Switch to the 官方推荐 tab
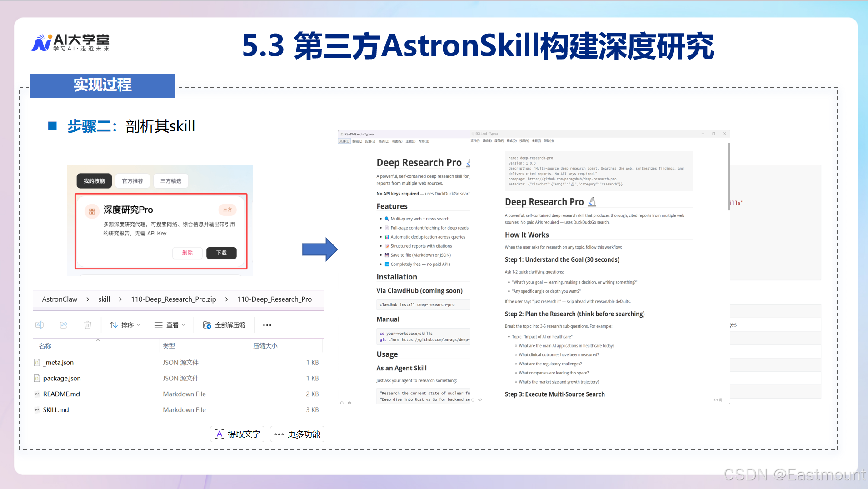 pos(133,181)
